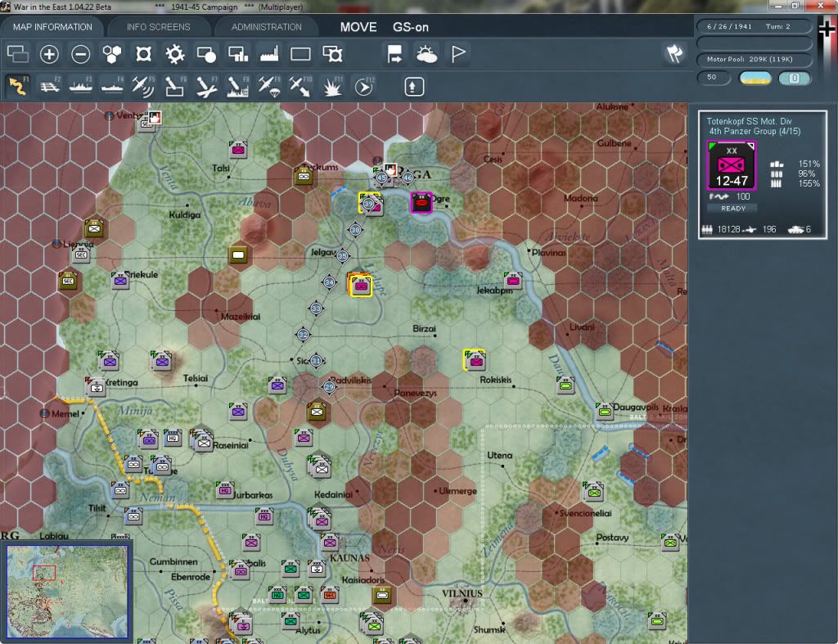Select the olive unit below Kaisiadoris
This screenshot has height=644, width=838.
[x=382, y=594]
